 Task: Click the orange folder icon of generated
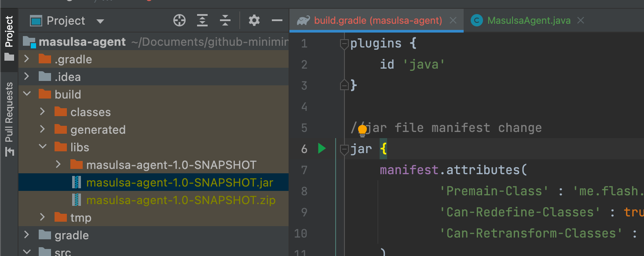tap(61, 129)
